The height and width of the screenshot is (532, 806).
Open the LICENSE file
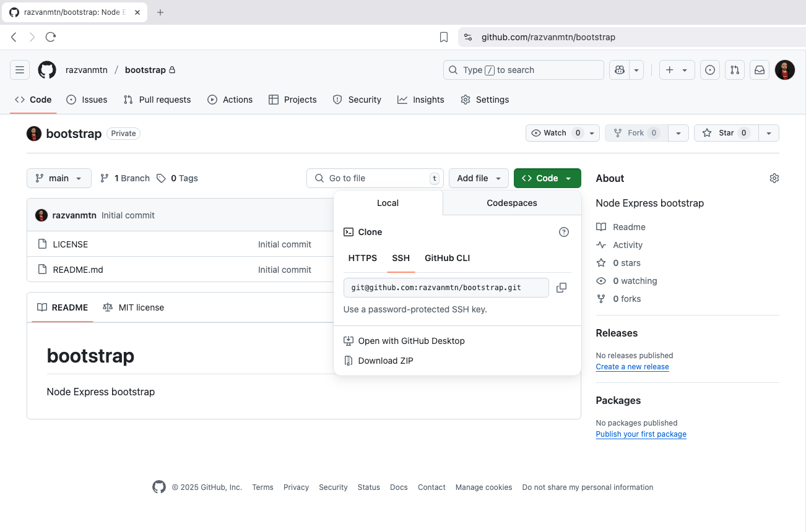pyautogui.click(x=71, y=244)
